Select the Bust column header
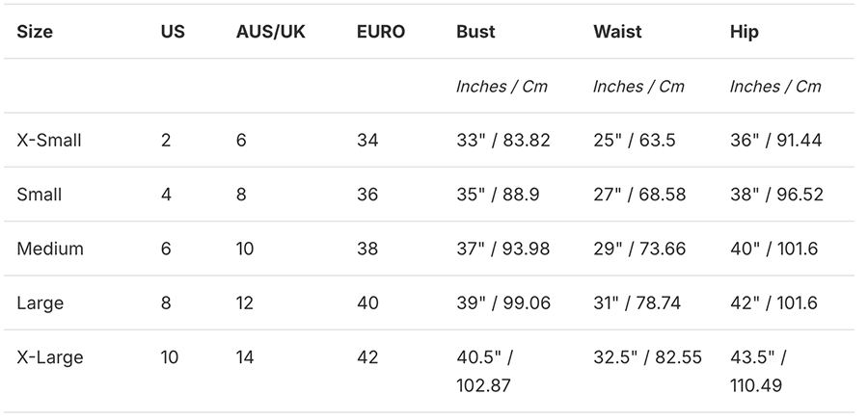This screenshot has height=420, width=868. [475, 32]
